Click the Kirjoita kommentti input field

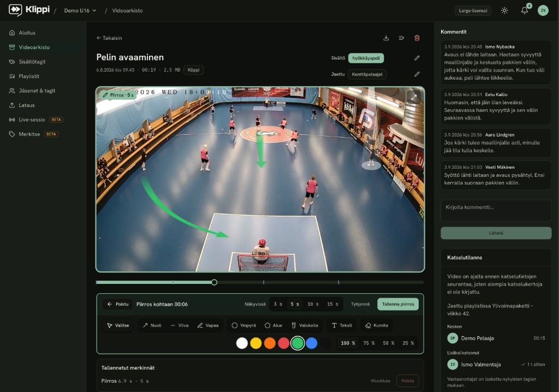496,210
